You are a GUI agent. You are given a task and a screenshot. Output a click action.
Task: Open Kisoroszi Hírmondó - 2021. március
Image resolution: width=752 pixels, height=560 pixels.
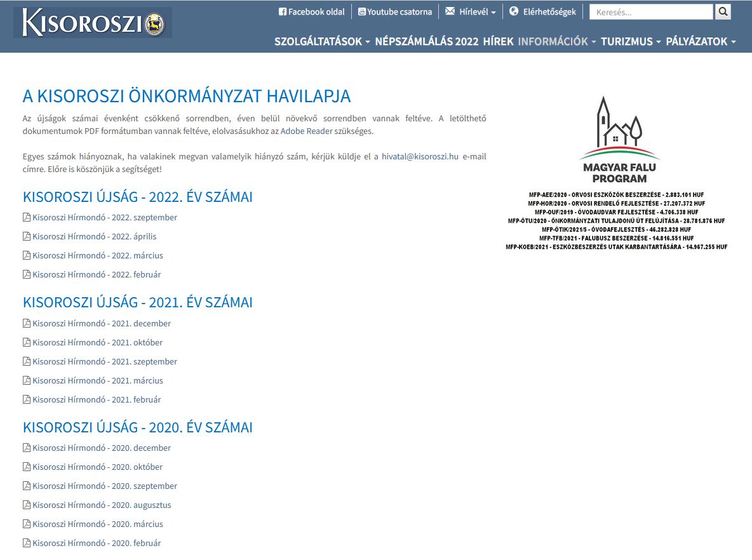[x=98, y=381]
